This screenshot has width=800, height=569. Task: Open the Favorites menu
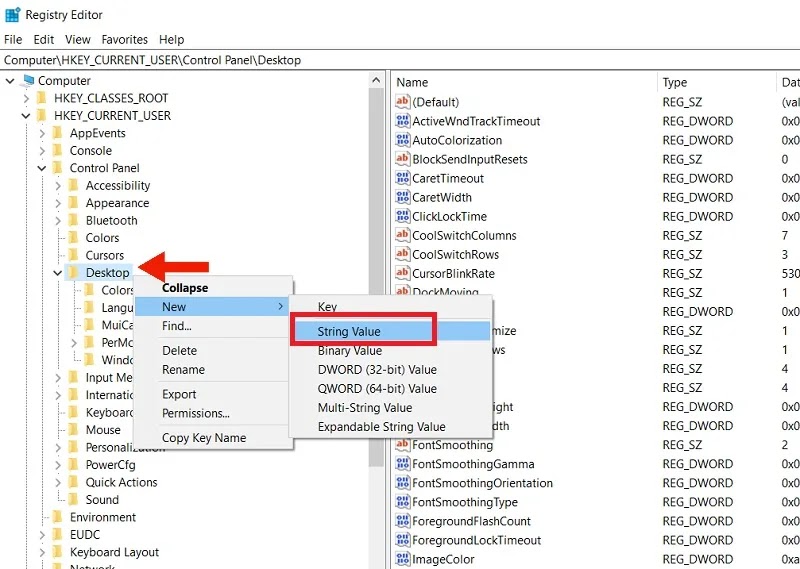(124, 39)
